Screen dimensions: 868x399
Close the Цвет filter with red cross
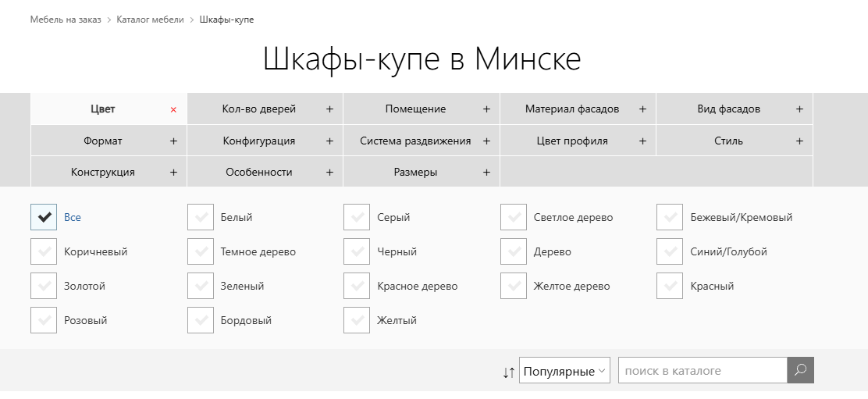[x=173, y=109]
